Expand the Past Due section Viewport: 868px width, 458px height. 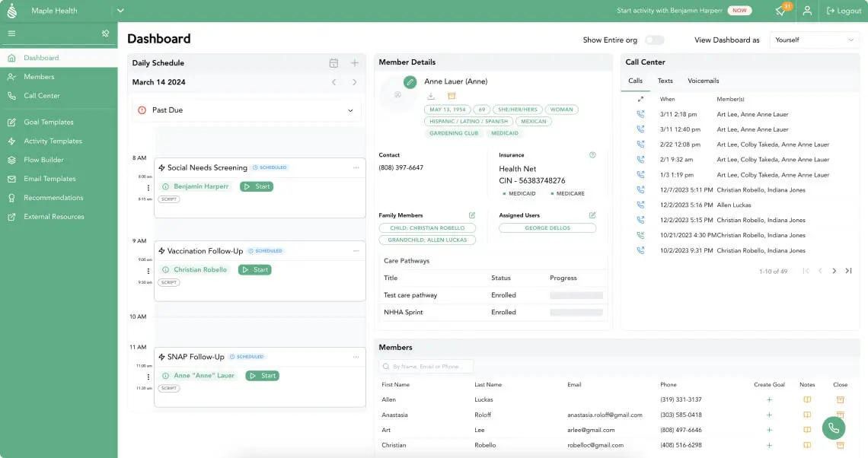click(350, 110)
